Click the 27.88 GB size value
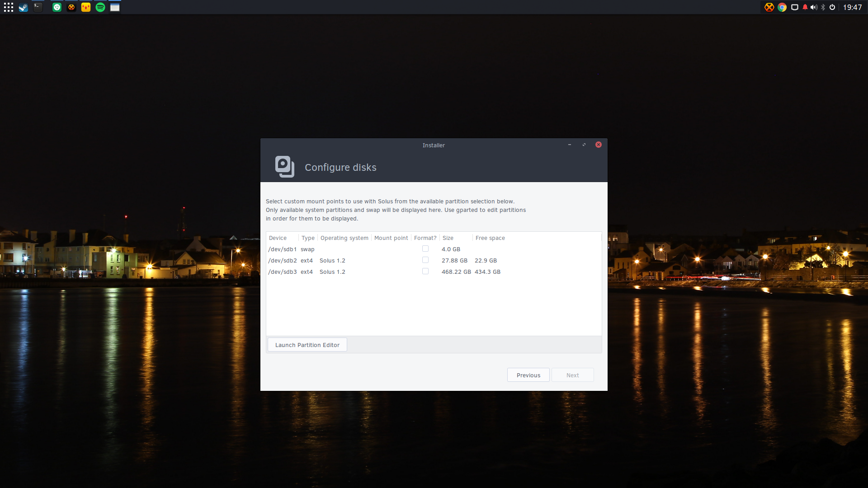The width and height of the screenshot is (868, 488). pos(454,260)
